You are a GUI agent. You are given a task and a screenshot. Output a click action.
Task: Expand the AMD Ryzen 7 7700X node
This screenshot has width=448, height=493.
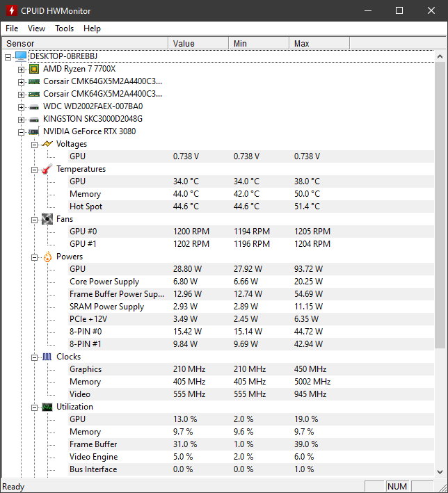point(21,69)
